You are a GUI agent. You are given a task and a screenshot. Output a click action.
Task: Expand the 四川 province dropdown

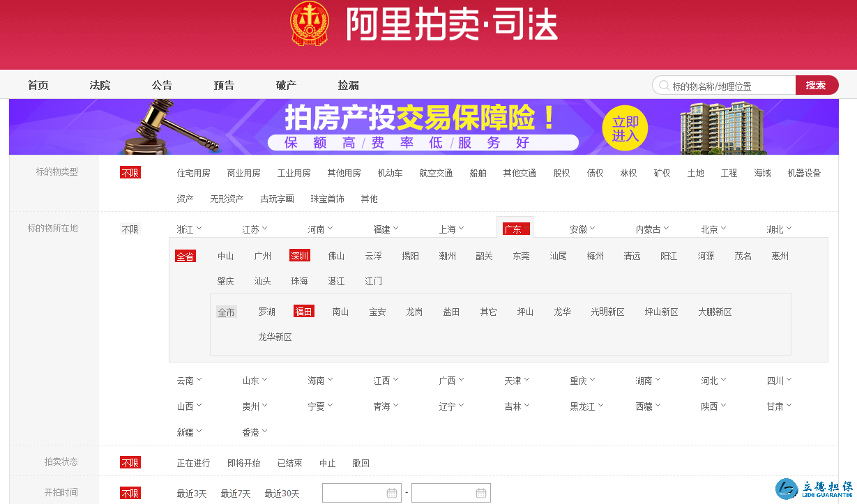[779, 381]
